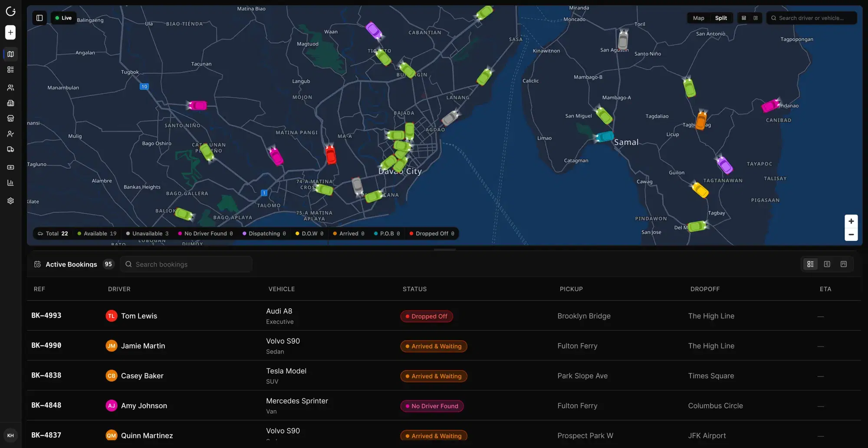Click the red car marker on map
Viewport: 868px width, 448px height.
point(331,155)
